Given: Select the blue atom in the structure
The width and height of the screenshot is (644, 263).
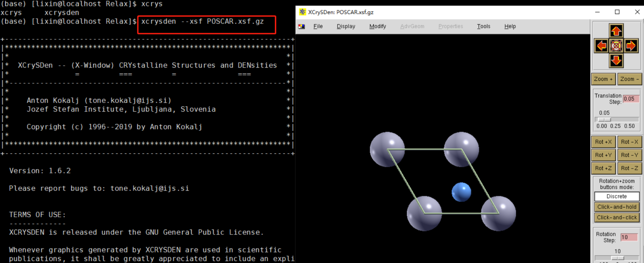Looking at the screenshot, I should tap(461, 192).
